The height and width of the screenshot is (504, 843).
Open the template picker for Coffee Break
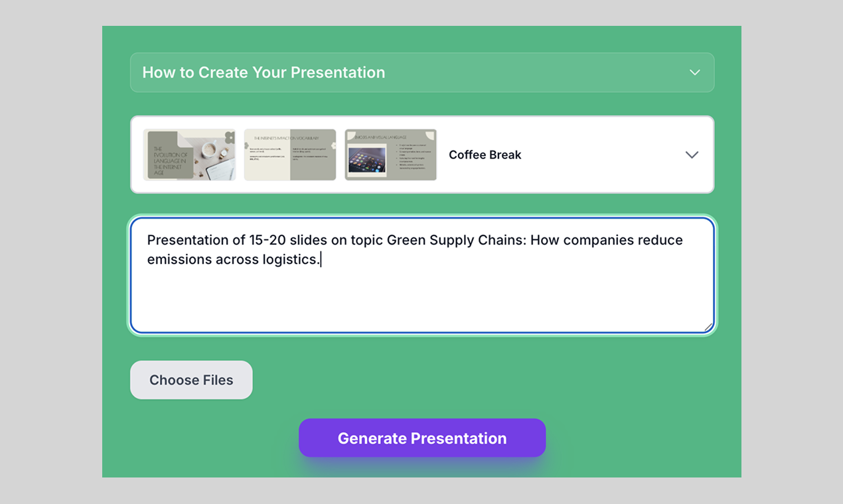pos(692,155)
